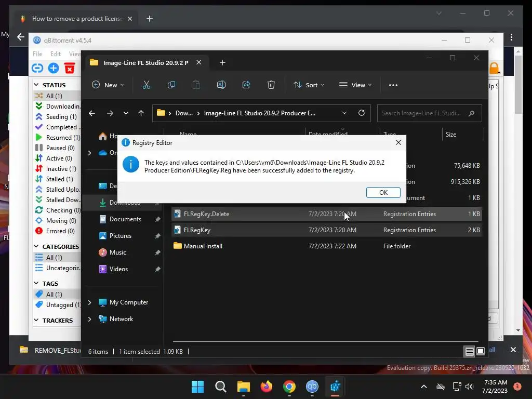Click the Copy icon in File Explorer toolbar

(171, 85)
